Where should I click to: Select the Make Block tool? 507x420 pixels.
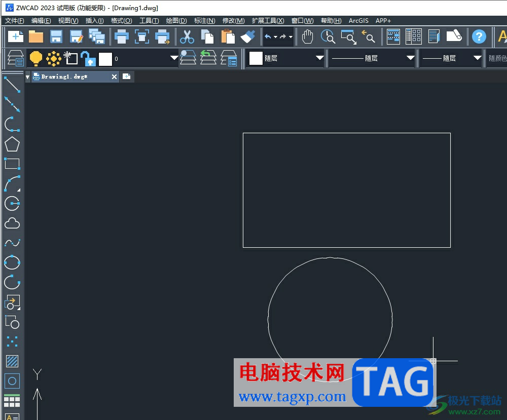[12, 322]
